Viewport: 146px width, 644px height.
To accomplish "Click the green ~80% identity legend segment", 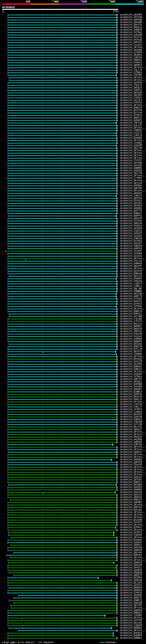I will coord(101,4).
